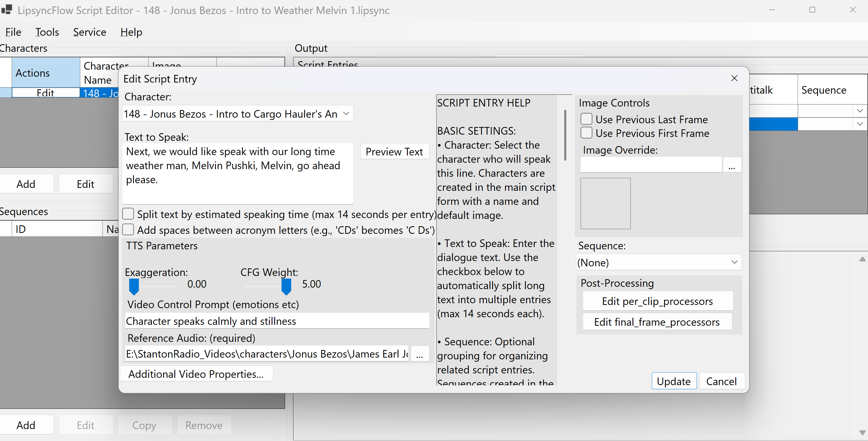Click Copy at the bottom toolbar
Image resolution: width=868 pixels, height=441 pixels.
click(x=144, y=425)
